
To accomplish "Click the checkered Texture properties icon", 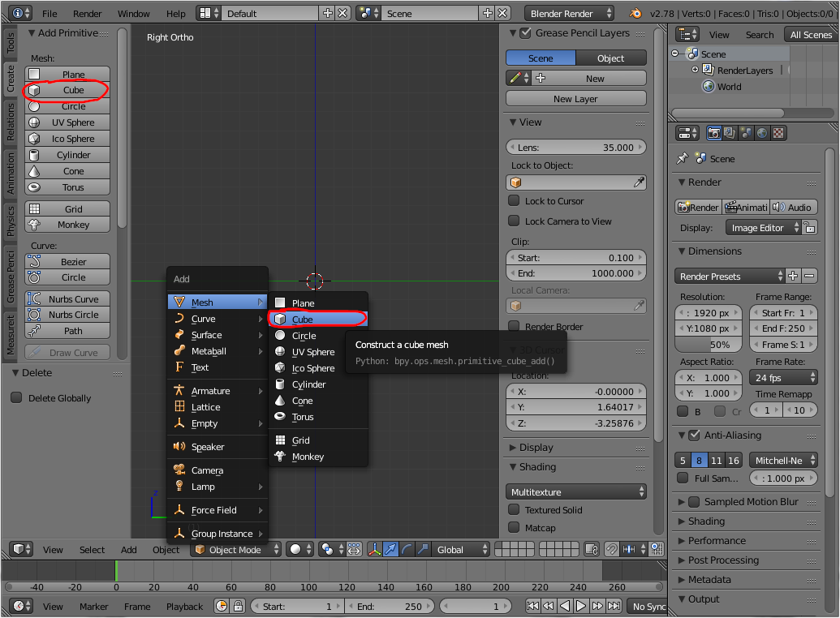I will (779, 132).
